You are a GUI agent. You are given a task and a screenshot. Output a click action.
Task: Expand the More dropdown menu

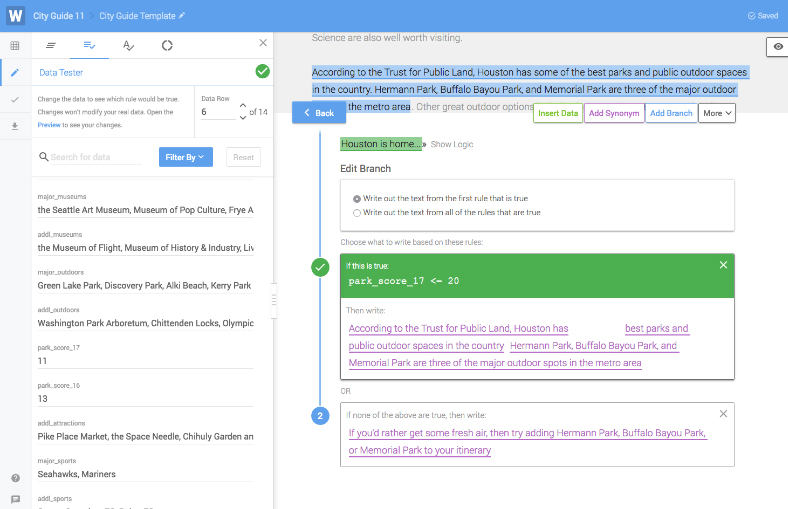click(x=718, y=113)
